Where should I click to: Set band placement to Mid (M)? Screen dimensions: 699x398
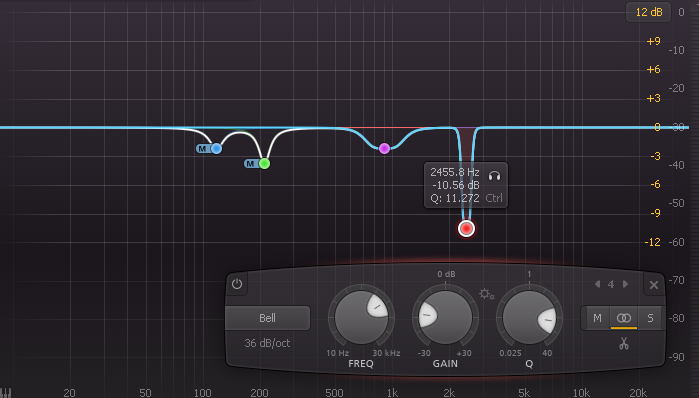coord(596,318)
